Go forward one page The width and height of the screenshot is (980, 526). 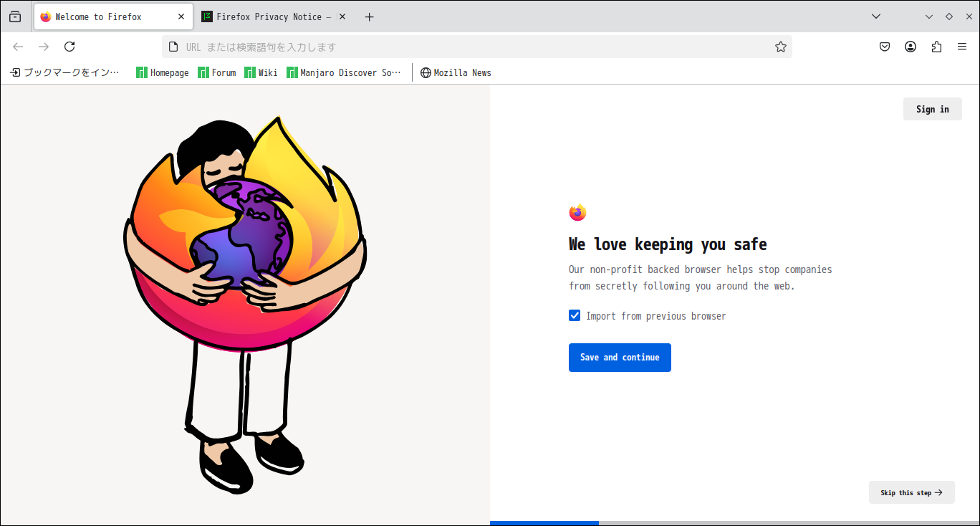44,47
